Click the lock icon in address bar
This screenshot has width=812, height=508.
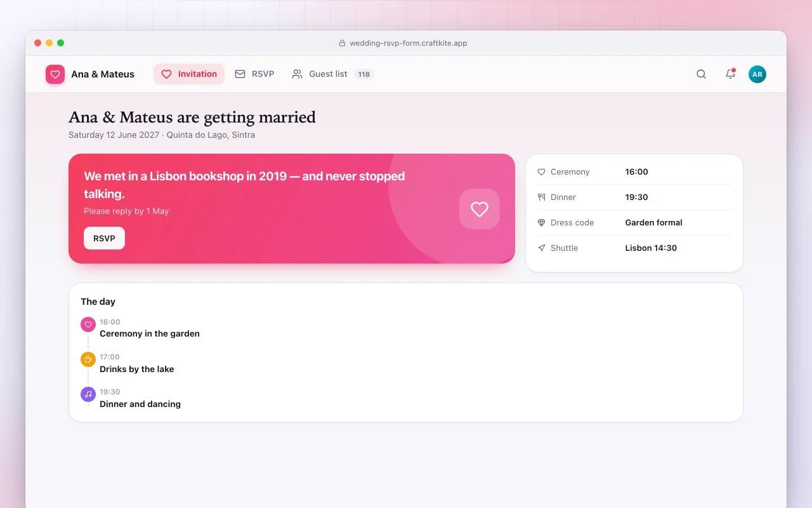pyautogui.click(x=343, y=43)
